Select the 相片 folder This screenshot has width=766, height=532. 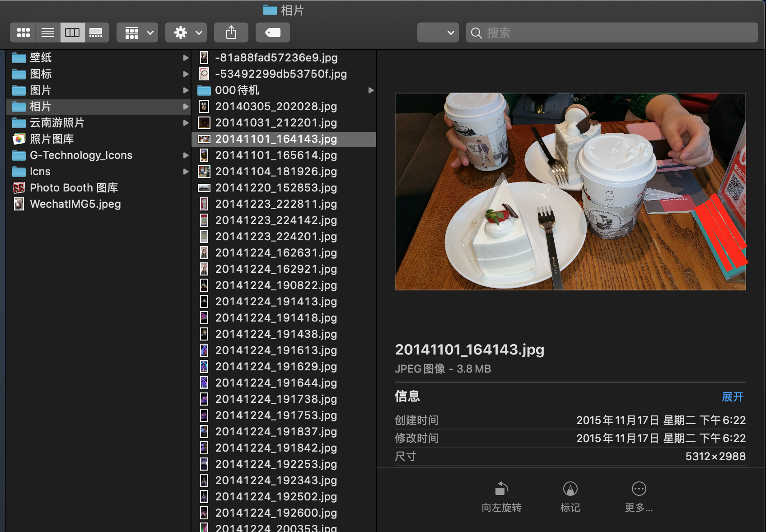point(99,107)
